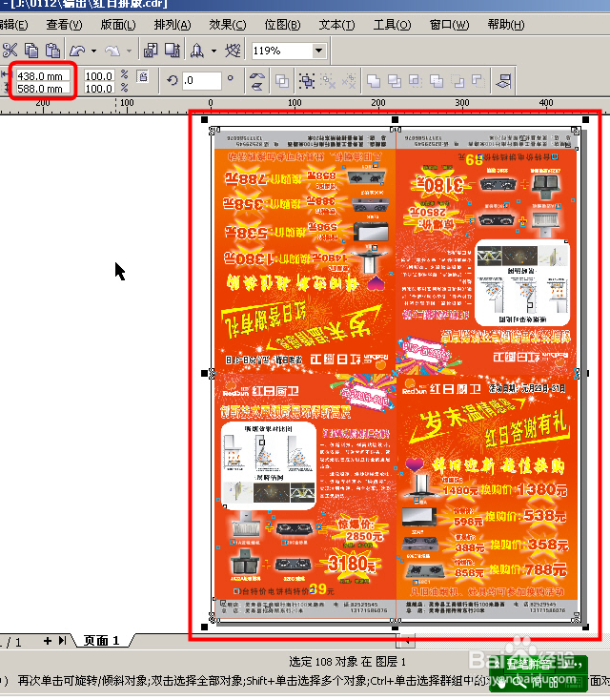610x700 pixels.
Task: Click the vertical scale factor 100.0 field
Action: (x=99, y=89)
